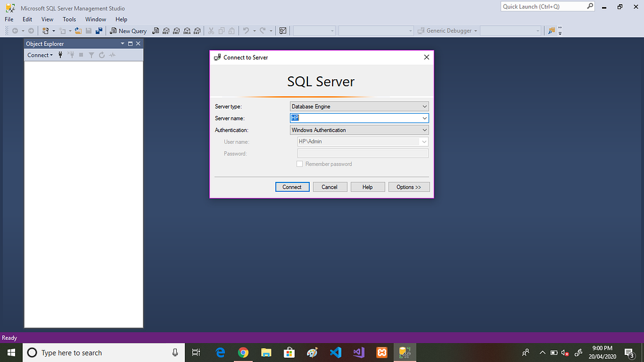
Task: Open the Authentication dropdown
Action: (425, 129)
